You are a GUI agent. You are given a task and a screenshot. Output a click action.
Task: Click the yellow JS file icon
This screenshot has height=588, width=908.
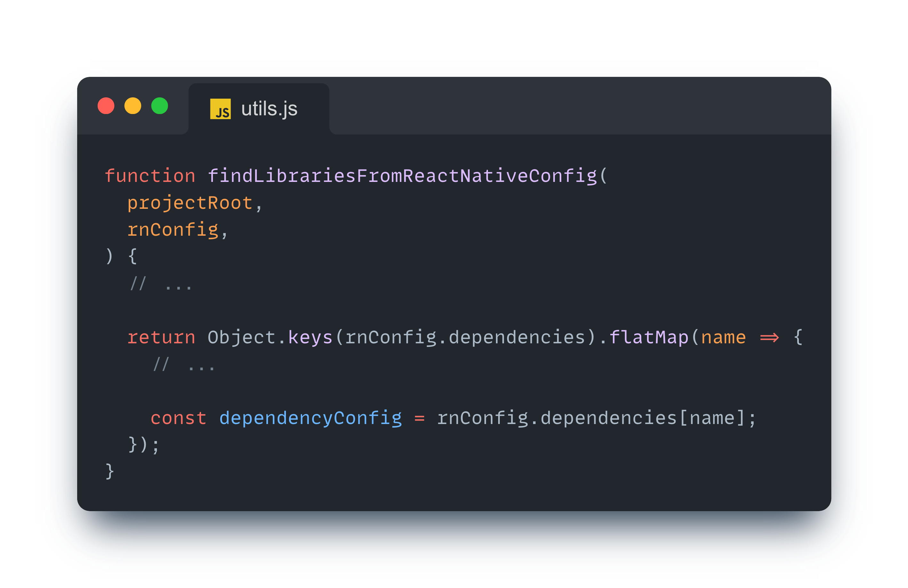[221, 109]
